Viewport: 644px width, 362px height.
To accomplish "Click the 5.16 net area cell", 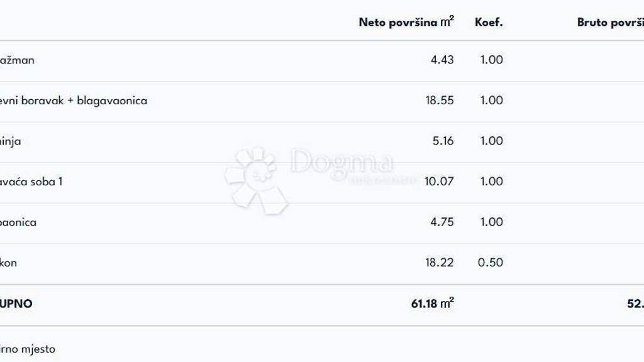I will (443, 141).
